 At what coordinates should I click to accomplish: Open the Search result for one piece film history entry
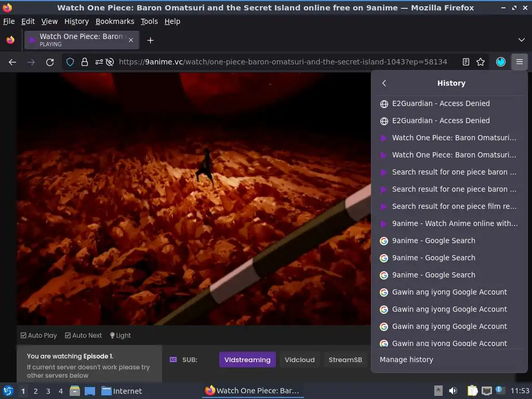(449, 206)
